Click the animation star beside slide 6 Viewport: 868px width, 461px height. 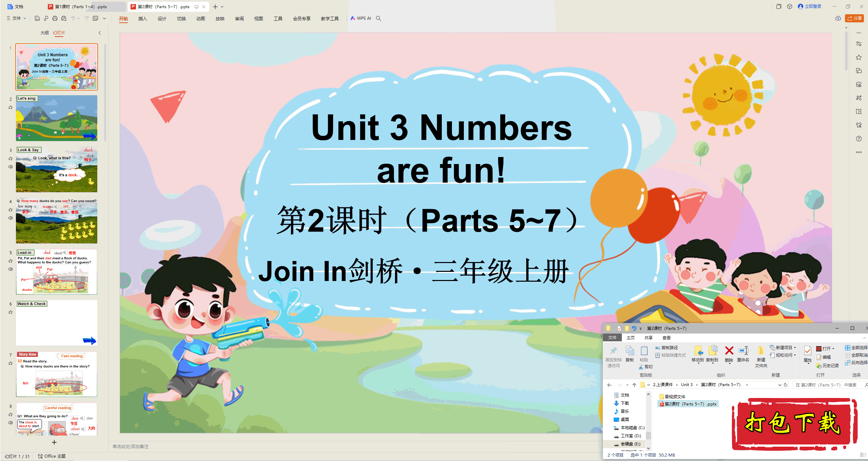tap(11, 312)
